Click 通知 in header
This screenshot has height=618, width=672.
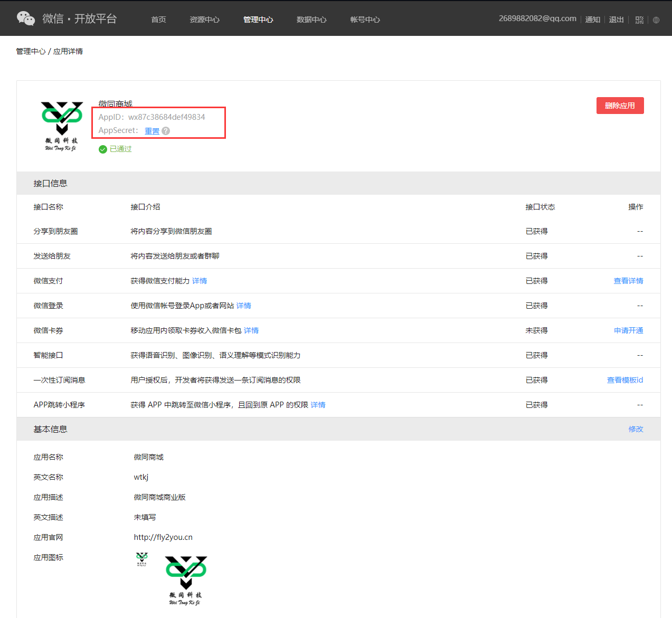pos(593,20)
